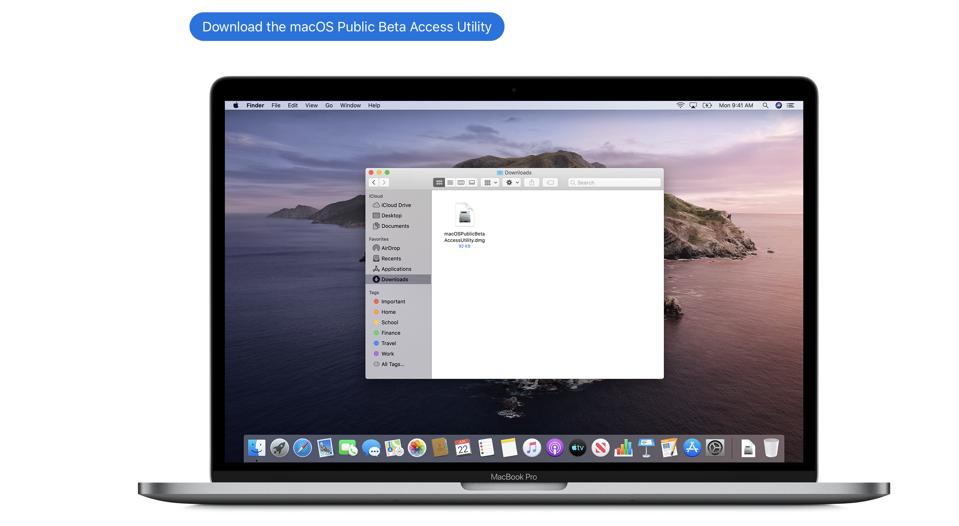Go back using the Finder back arrow
The height and width of the screenshot is (526, 959).
tap(374, 183)
